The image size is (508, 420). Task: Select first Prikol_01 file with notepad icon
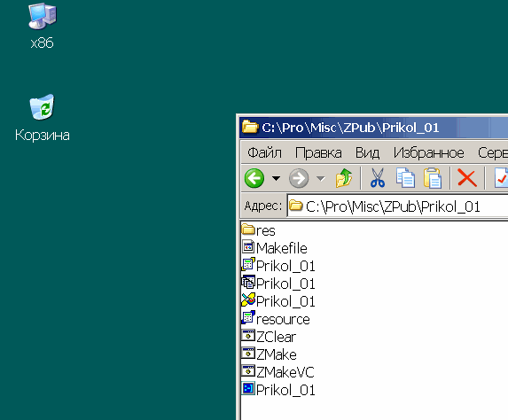[x=248, y=265]
